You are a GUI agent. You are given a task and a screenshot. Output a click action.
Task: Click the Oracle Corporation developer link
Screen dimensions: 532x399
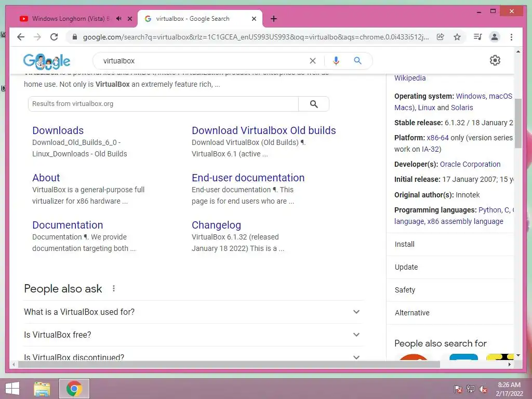click(x=470, y=164)
